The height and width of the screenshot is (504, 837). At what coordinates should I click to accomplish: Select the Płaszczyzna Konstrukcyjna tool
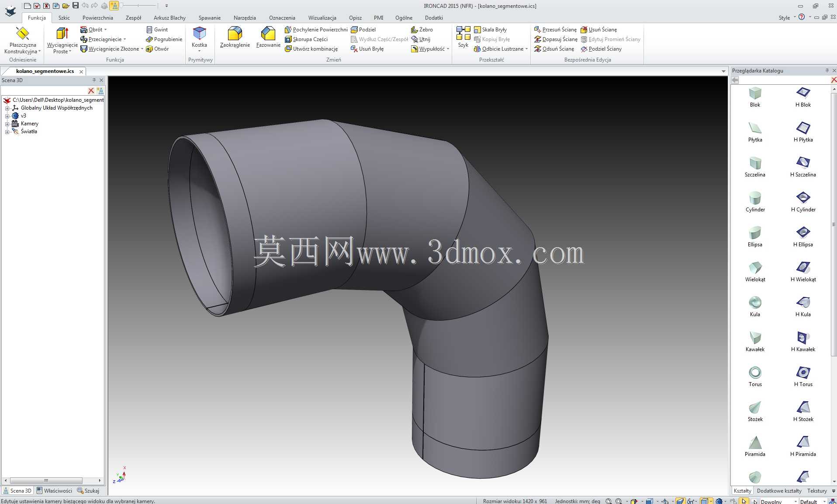[x=23, y=40]
